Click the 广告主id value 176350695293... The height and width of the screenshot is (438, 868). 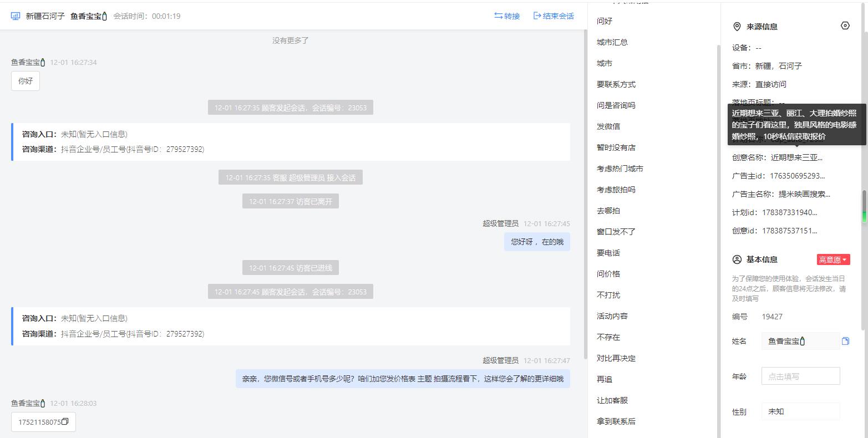[798, 176]
